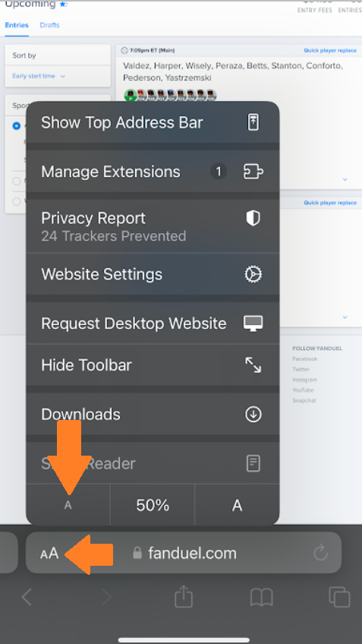The width and height of the screenshot is (362, 644).
Task: Click the clock icon by 7:05pm ET
Action: (124, 51)
